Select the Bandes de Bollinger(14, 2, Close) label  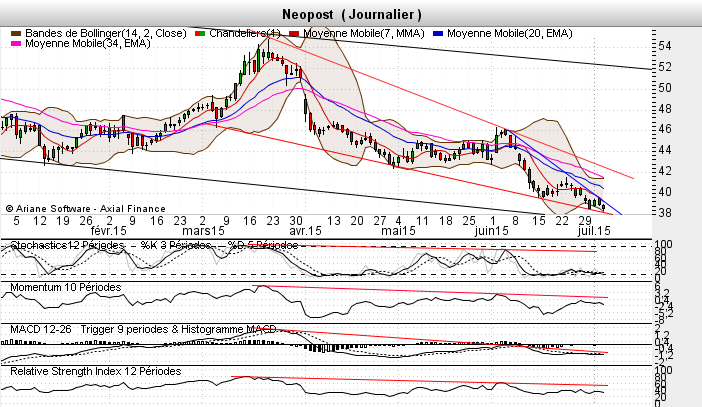(x=106, y=34)
